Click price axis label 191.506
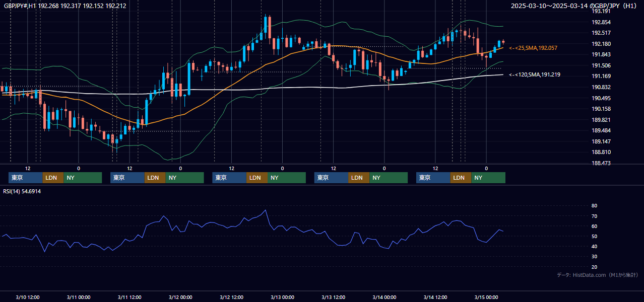Viewport: 644px width, 302px height. click(601, 65)
